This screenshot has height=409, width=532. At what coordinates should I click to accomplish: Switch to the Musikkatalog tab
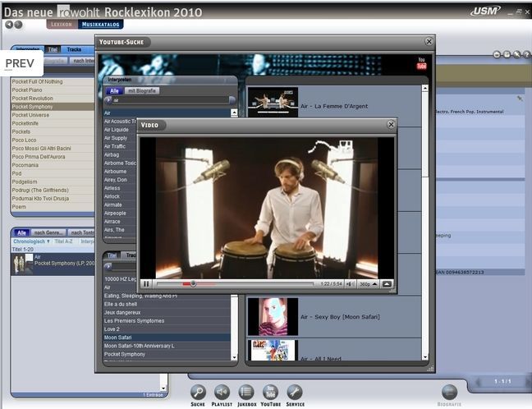coord(100,25)
